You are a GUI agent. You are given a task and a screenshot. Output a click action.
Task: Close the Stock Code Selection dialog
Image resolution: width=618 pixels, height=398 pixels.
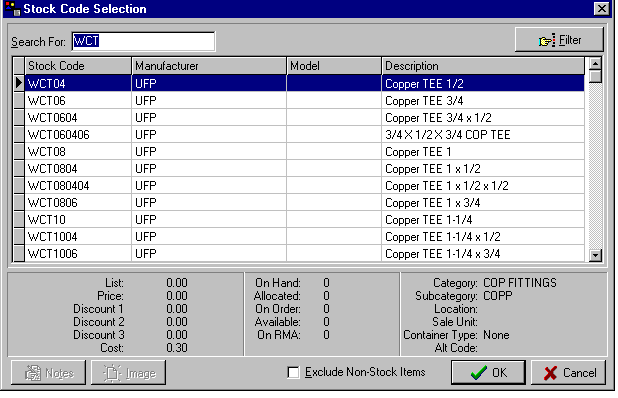coord(601,9)
